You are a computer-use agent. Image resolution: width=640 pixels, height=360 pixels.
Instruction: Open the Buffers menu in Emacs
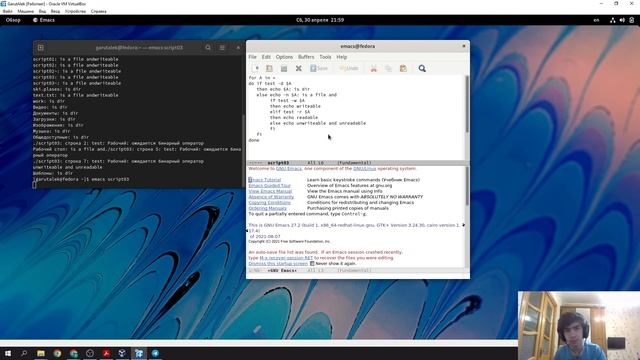coord(306,57)
